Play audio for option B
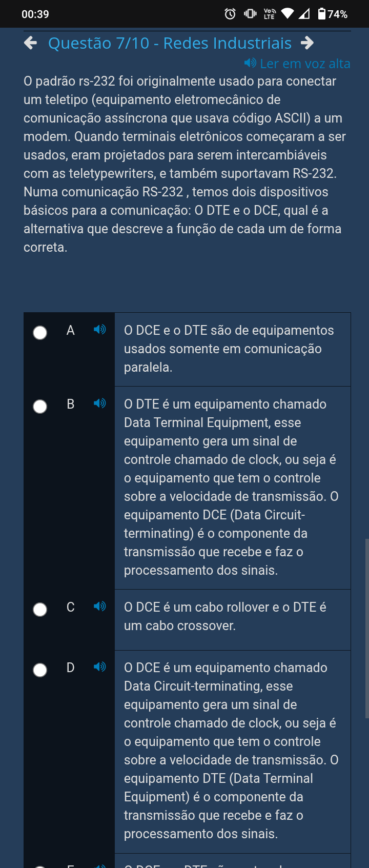Screen dimensions: 369x868 point(100,403)
